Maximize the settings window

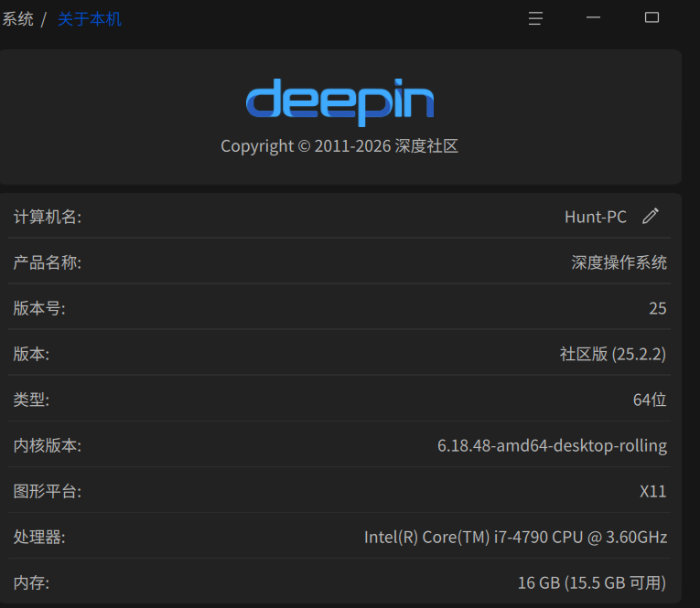click(x=652, y=17)
